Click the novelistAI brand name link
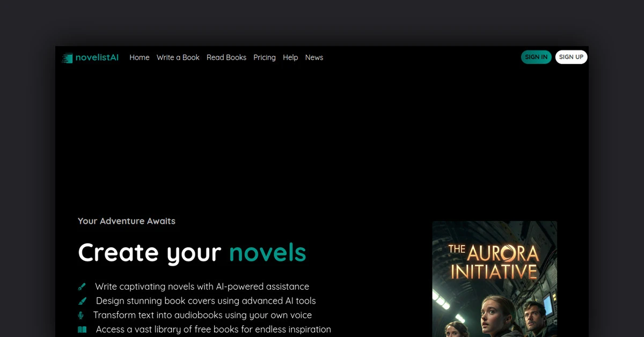This screenshot has height=337, width=644. [97, 57]
